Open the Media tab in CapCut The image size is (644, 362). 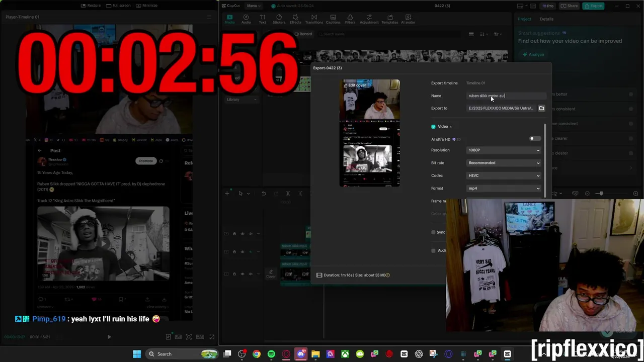pos(229,19)
